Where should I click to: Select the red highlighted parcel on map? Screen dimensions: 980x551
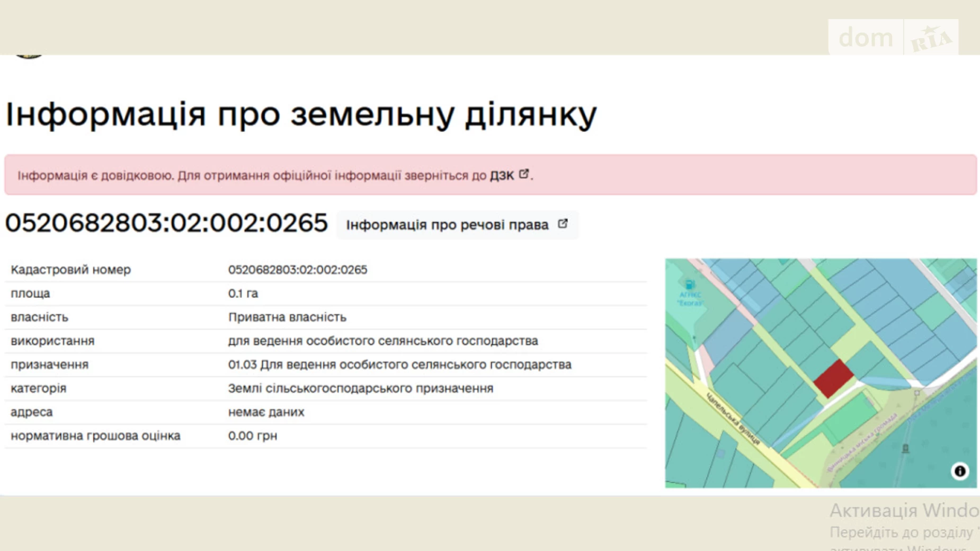click(x=833, y=378)
